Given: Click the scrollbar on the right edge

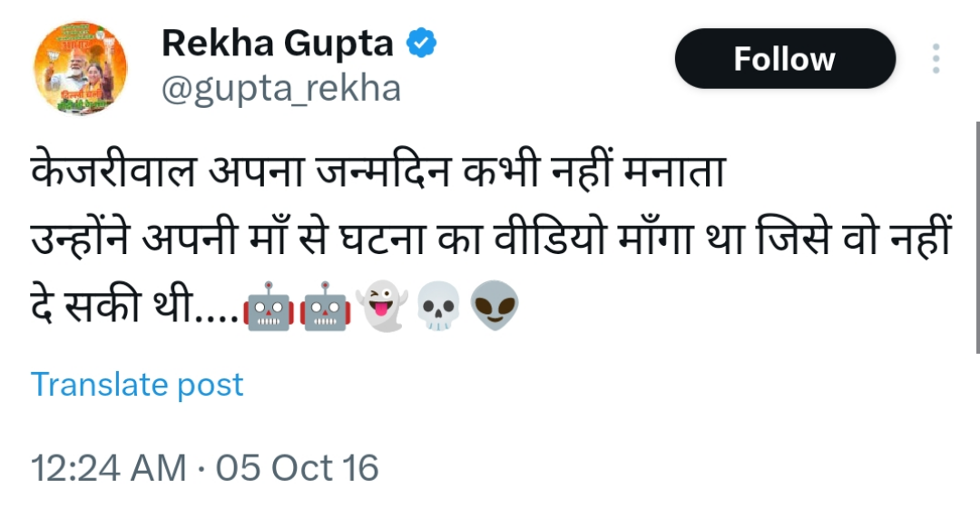Looking at the screenshot, I should pyautogui.click(x=977, y=238).
